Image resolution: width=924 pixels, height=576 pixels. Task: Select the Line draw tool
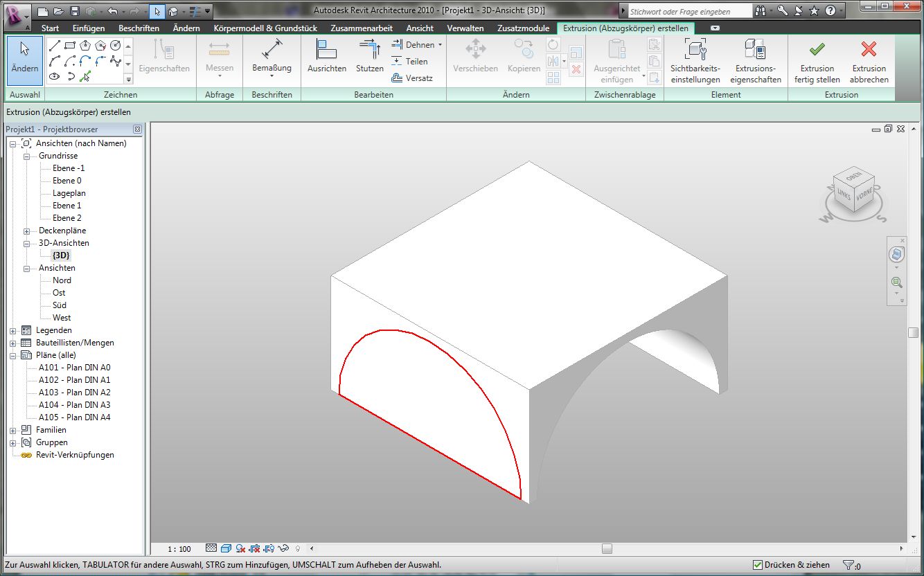point(55,46)
